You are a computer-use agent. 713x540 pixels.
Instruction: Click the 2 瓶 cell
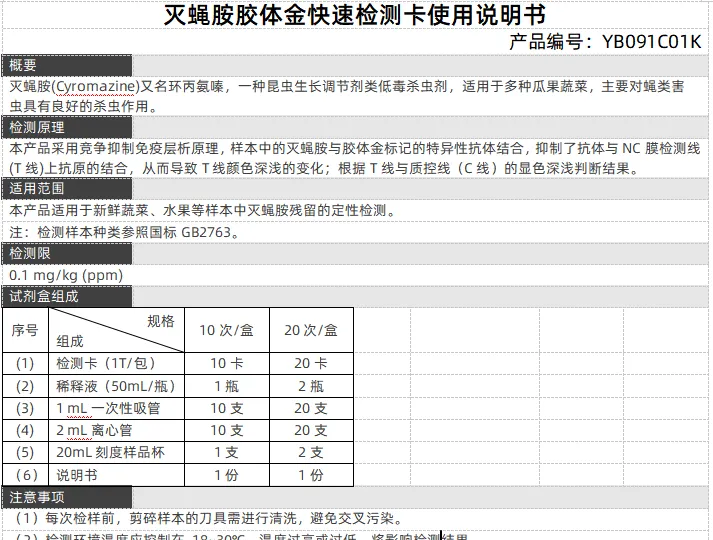[311, 386]
